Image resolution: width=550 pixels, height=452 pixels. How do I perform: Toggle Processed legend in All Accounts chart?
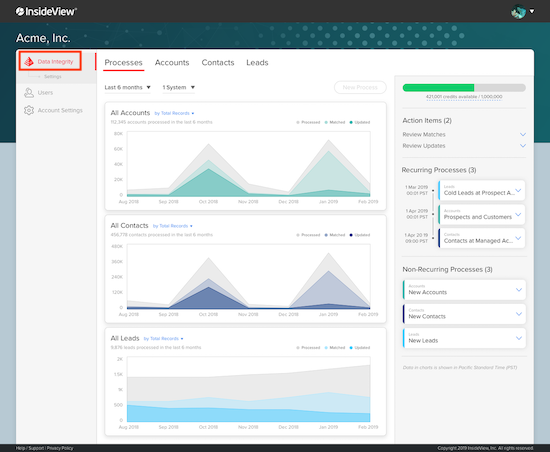tap(308, 122)
